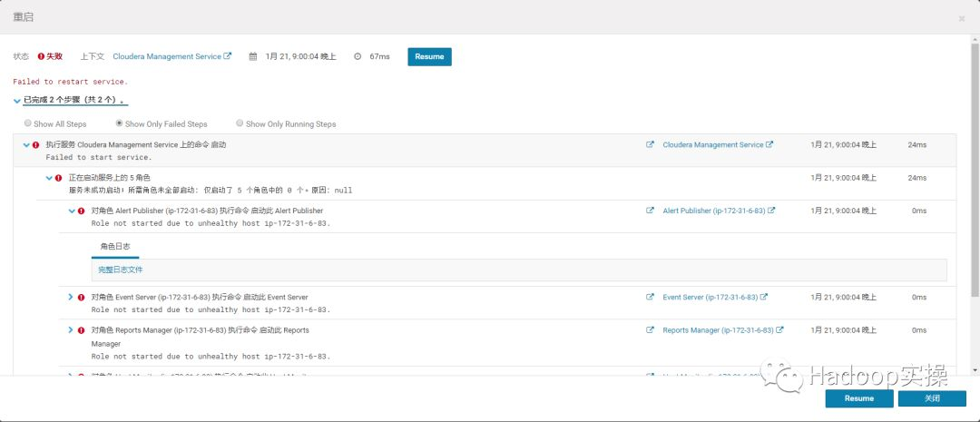
Task: Expand the Reports Manager role step
Action: click(71, 329)
